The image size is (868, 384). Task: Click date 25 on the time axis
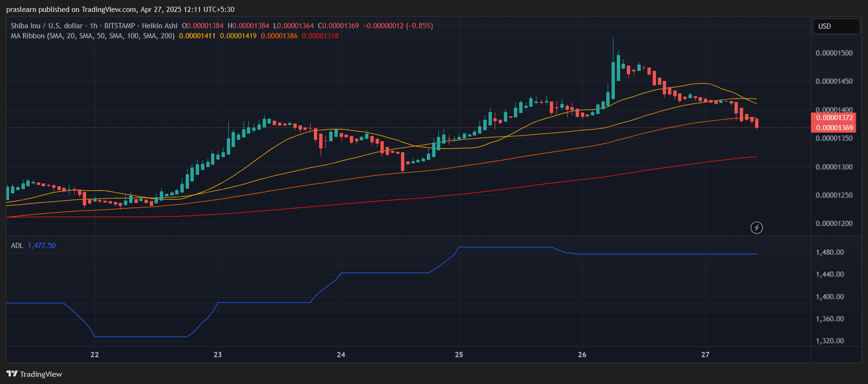[x=459, y=355]
